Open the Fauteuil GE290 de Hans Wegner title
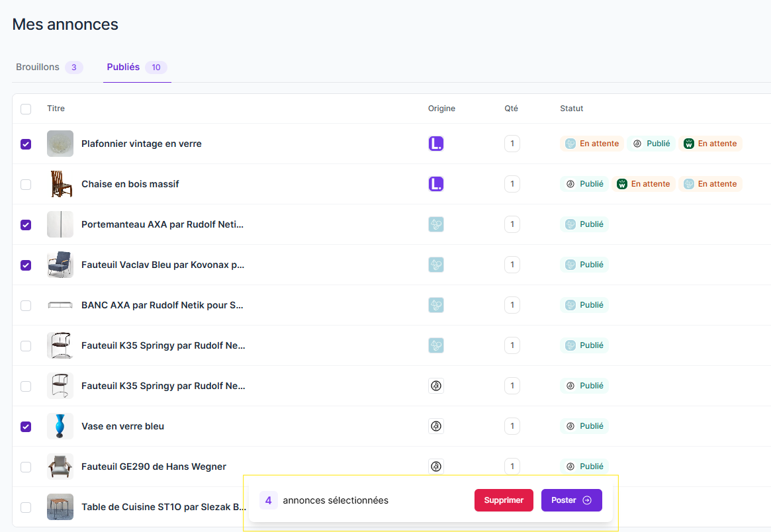The height and width of the screenshot is (532, 771). pyautogui.click(x=154, y=466)
